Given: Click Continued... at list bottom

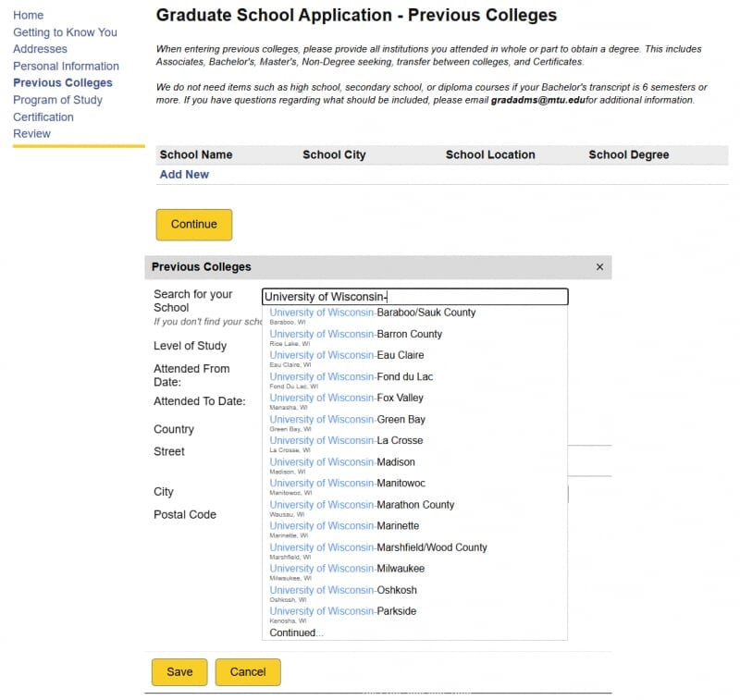Looking at the screenshot, I should 296,633.
